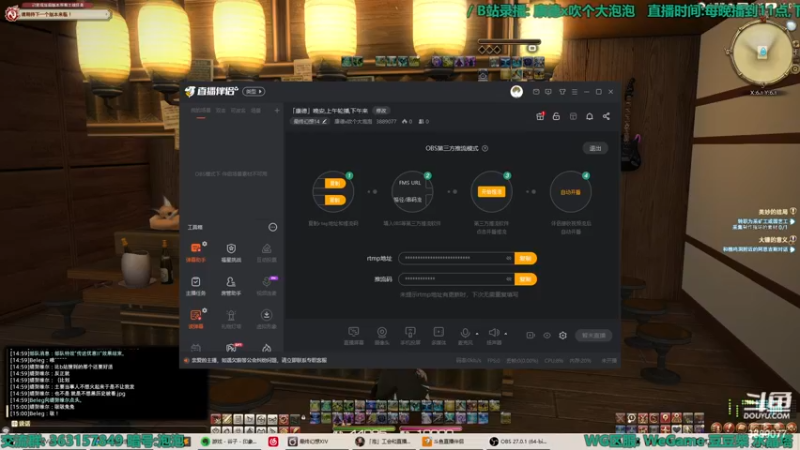Select the fourth scene tab in sidebar
This screenshot has height=450, width=800.
click(256, 111)
